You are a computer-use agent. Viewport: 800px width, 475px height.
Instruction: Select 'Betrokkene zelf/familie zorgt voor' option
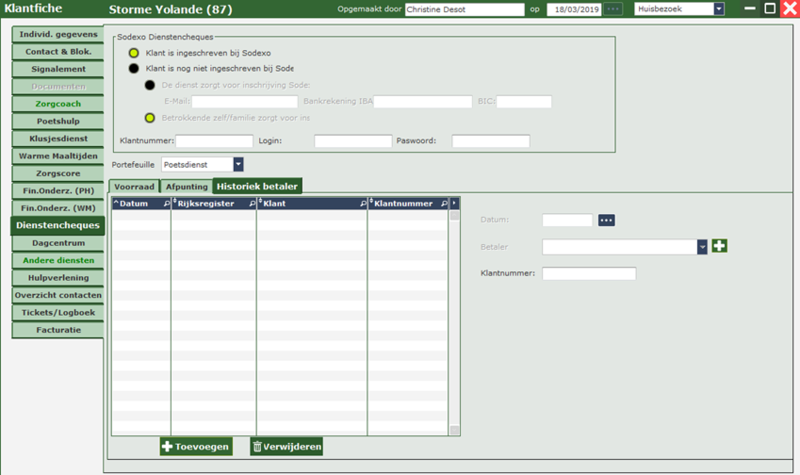click(x=150, y=118)
